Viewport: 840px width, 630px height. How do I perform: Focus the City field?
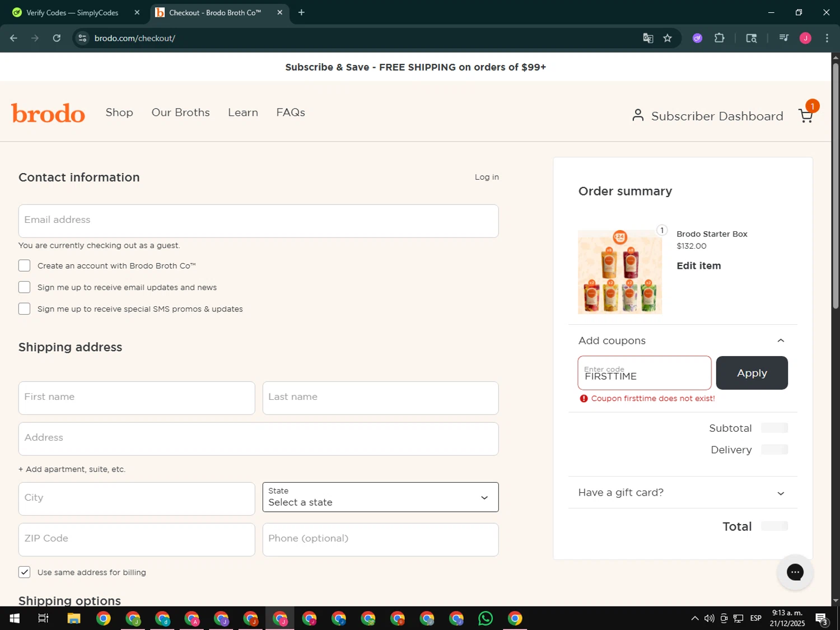click(x=137, y=498)
